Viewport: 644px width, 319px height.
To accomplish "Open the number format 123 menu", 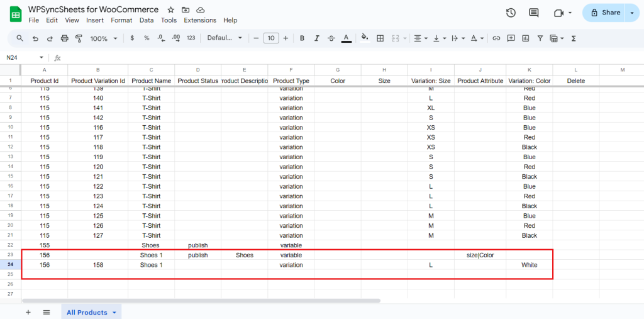I will [191, 38].
